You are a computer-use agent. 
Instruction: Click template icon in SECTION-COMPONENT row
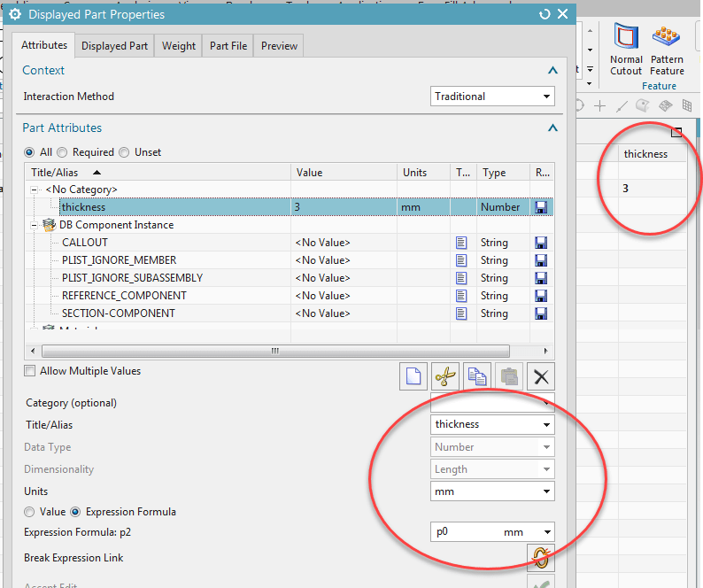point(461,313)
